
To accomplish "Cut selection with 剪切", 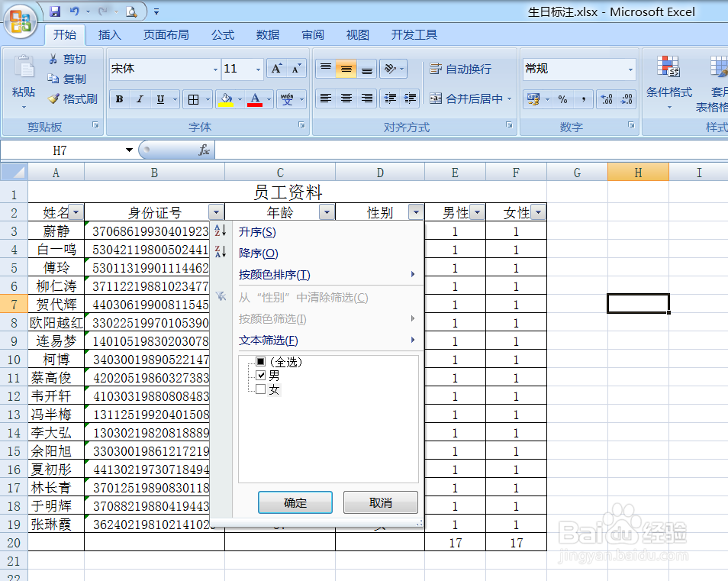I will point(67,60).
